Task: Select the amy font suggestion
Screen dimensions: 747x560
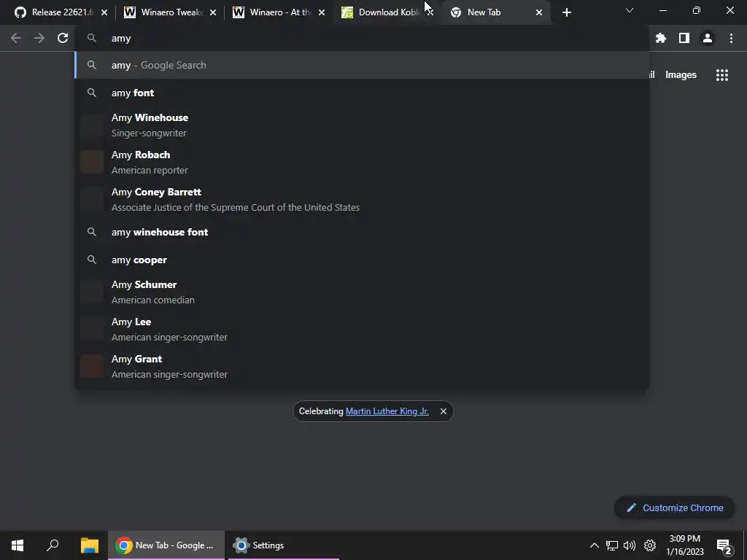Action: [362, 93]
